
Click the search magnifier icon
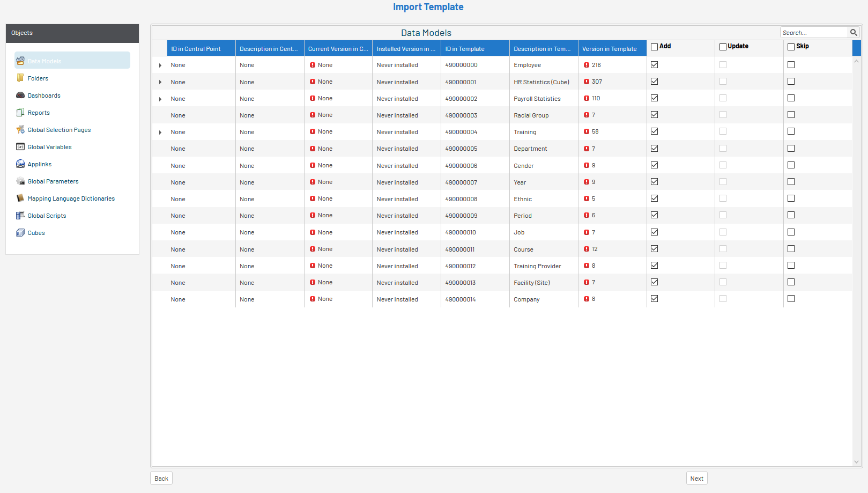(x=854, y=33)
